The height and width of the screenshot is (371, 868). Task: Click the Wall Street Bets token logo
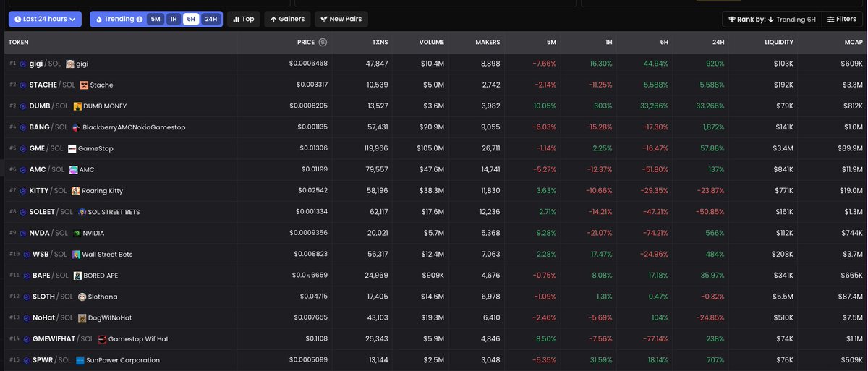(75, 254)
